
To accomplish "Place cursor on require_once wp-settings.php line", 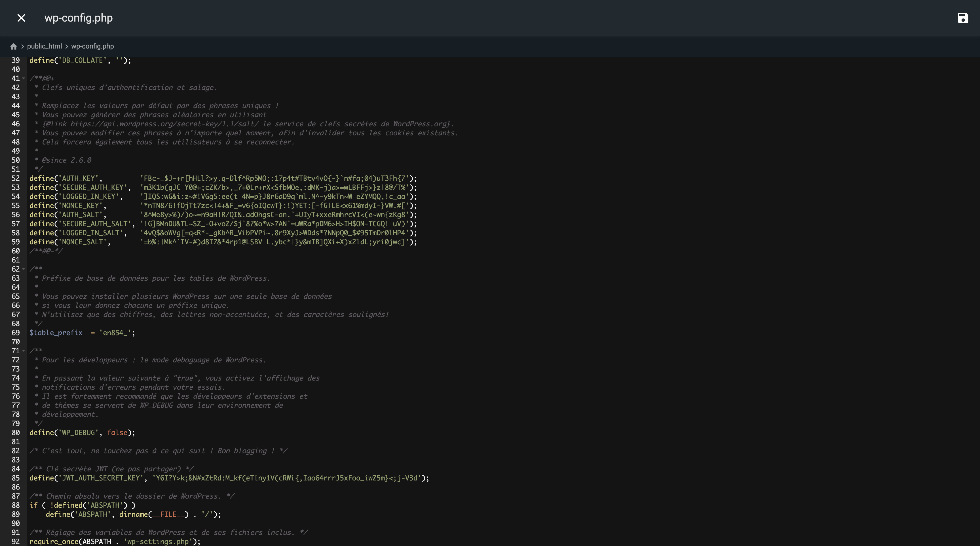I will coord(114,541).
